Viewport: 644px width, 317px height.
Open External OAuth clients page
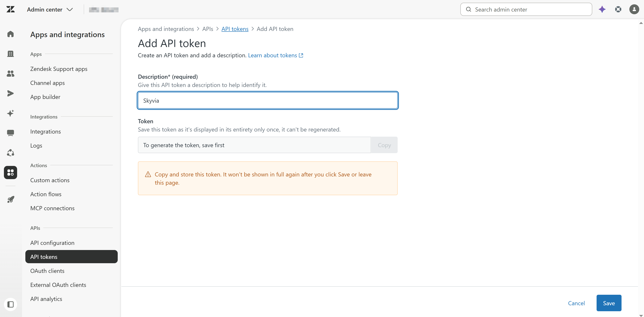tap(58, 285)
